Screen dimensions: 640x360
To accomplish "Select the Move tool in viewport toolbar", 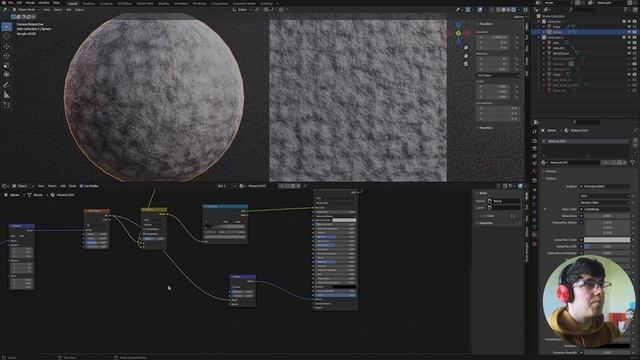I will click(x=7, y=46).
